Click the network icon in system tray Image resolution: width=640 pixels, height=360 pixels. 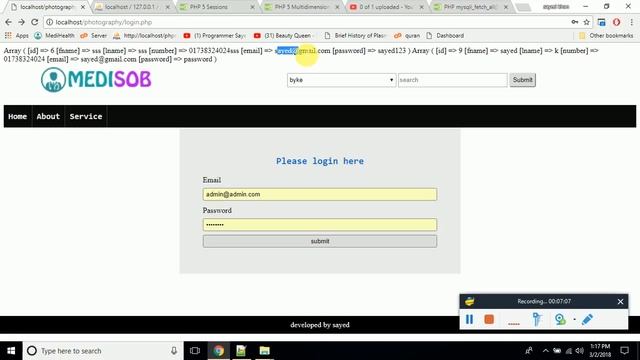point(569,351)
